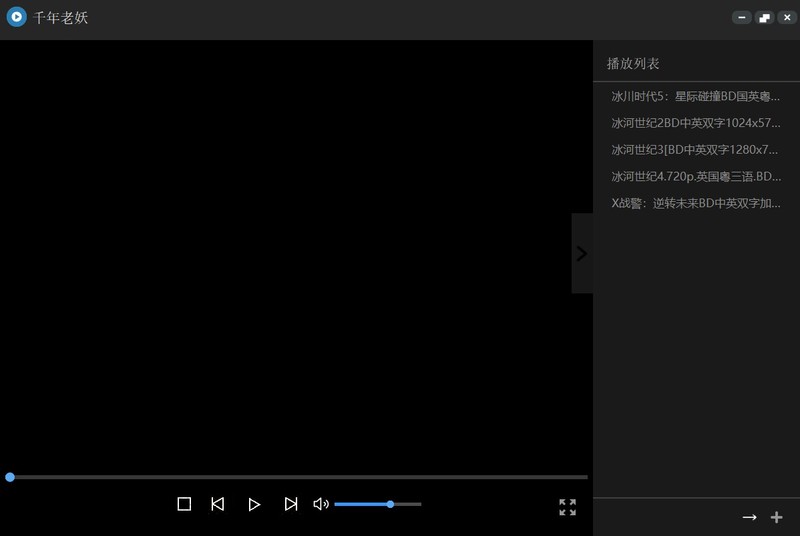Click the blue player logo icon
Viewport: 800px width, 536px height.
click(16, 17)
